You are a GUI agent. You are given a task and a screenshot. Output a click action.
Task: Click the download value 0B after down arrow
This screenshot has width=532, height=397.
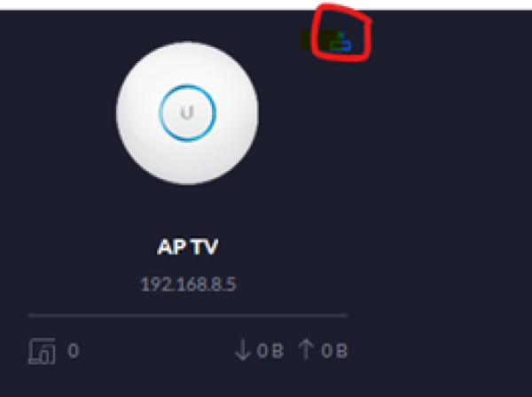point(270,351)
